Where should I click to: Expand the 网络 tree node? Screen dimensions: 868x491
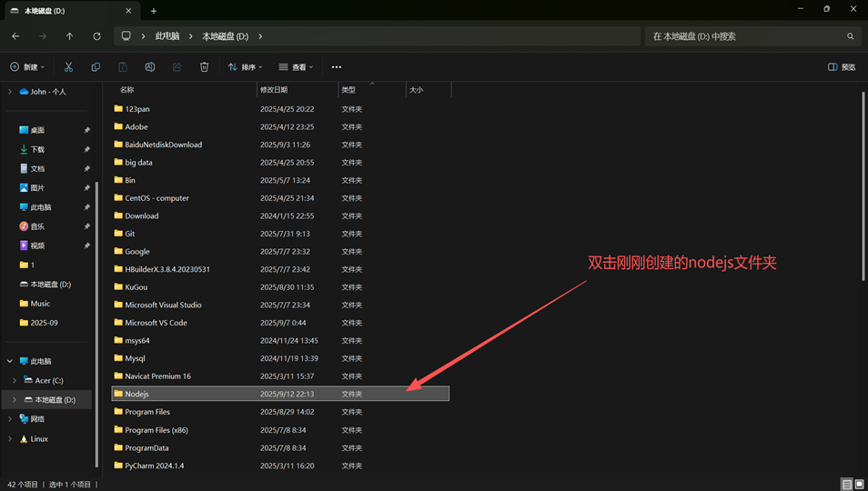pos(9,419)
